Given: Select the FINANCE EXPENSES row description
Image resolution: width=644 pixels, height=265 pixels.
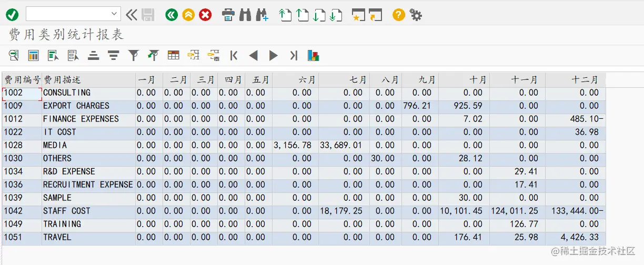Looking at the screenshot, I should 88,119.
